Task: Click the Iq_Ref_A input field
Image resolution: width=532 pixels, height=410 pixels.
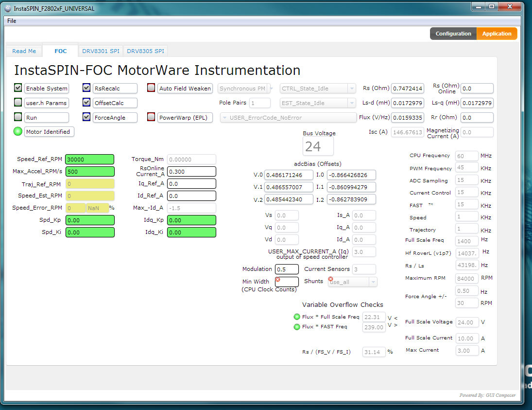Action: pos(192,184)
